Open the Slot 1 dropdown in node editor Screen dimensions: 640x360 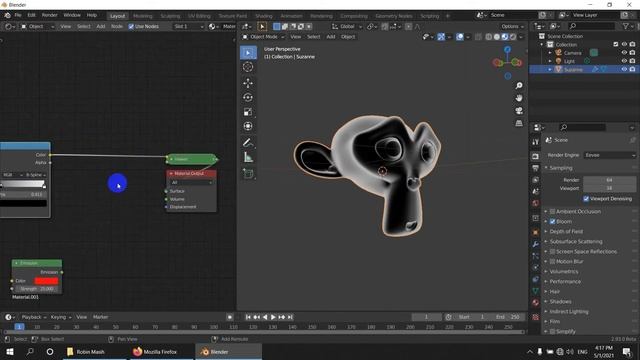188,27
